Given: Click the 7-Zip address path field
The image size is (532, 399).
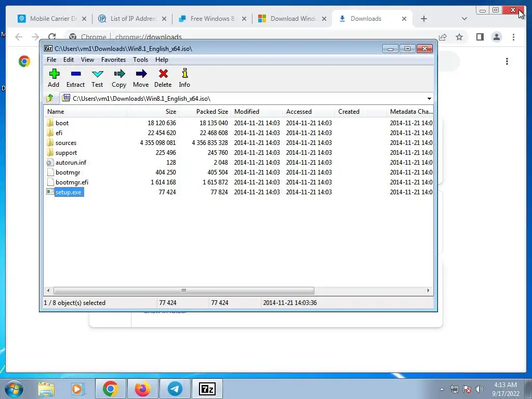Looking at the screenshot, I should [x=246, y=98].
